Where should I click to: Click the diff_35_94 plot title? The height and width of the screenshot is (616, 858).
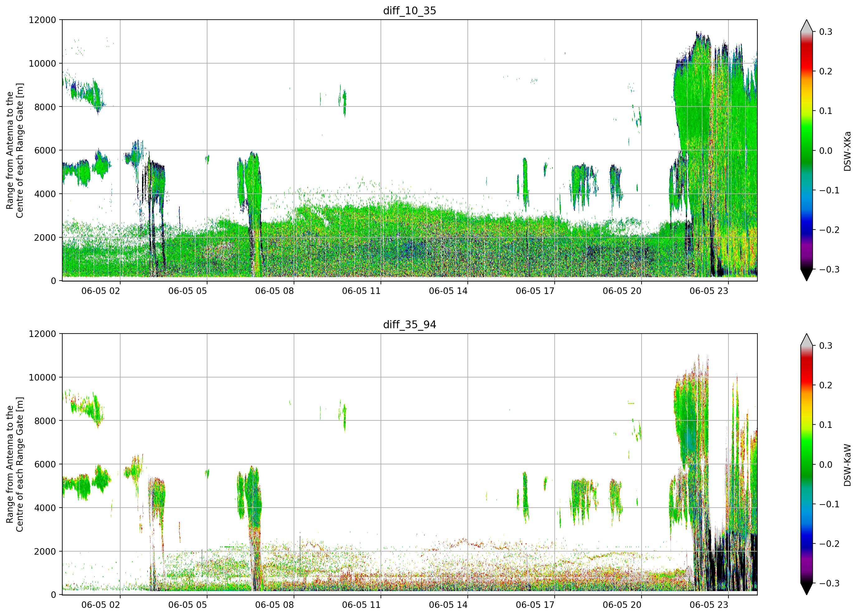tap(410, 325)
